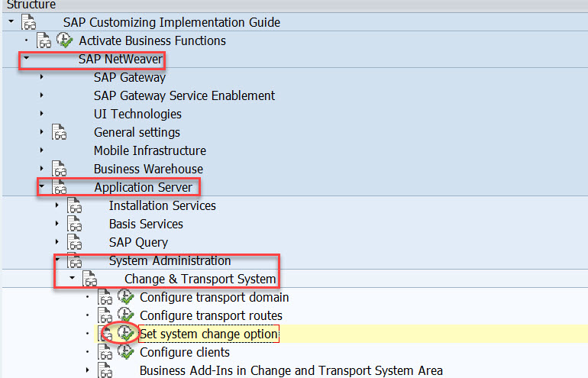Expand Basis Services node arrow
The height and width of the screenshot is (378, 588).
coord(57,224)
